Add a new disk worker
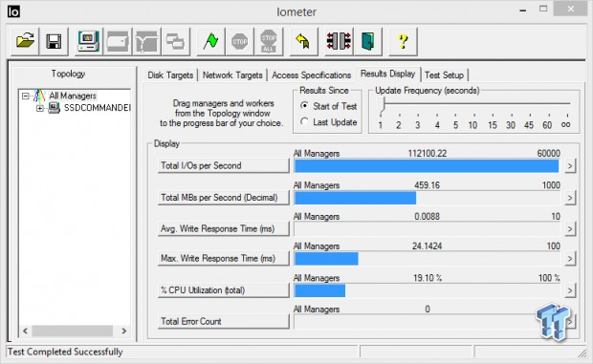 (118, 41)
